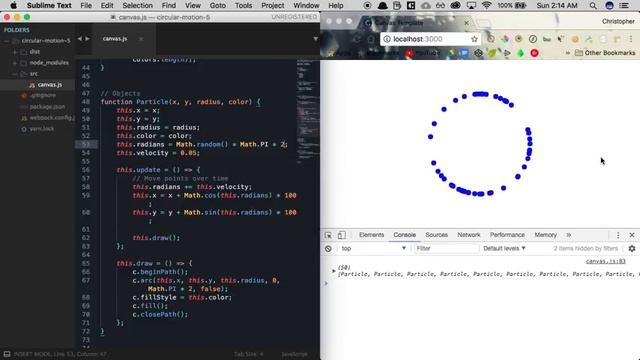640x360 pixels.
Task: Open the Network tab
Action: tap(469, 235)
